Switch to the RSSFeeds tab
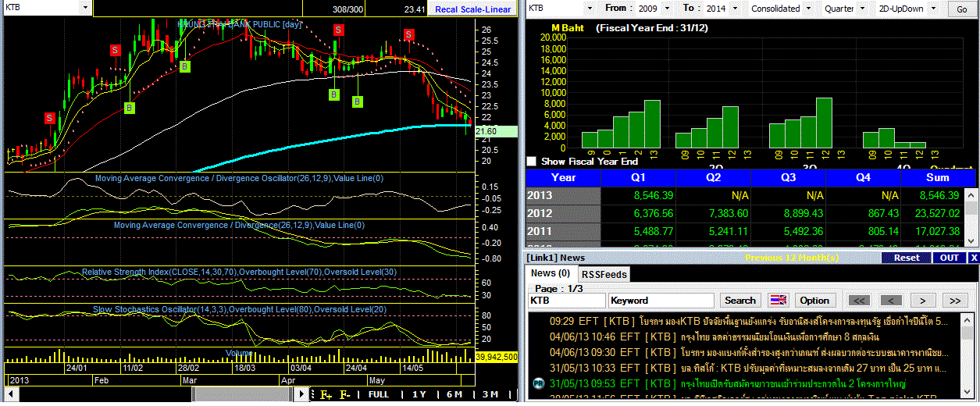 (604, 274)
